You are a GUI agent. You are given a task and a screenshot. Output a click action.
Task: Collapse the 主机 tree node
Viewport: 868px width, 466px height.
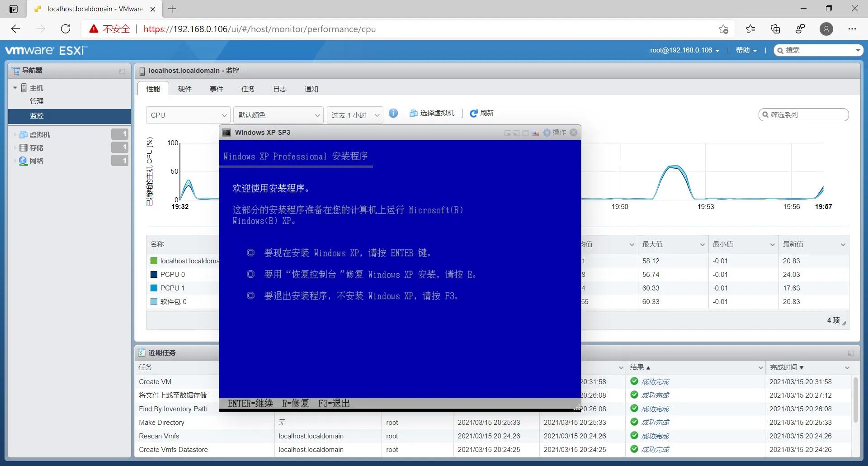(15, 88)
